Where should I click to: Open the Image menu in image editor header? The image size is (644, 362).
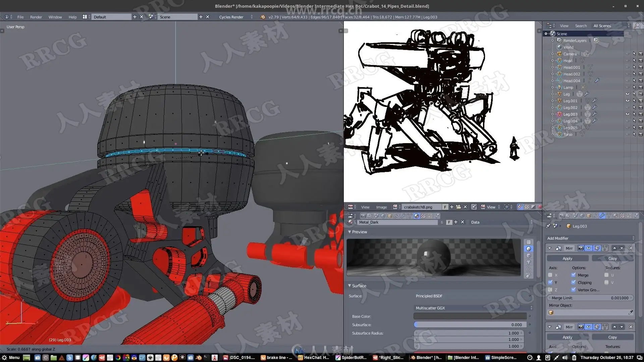coord(381,207)
